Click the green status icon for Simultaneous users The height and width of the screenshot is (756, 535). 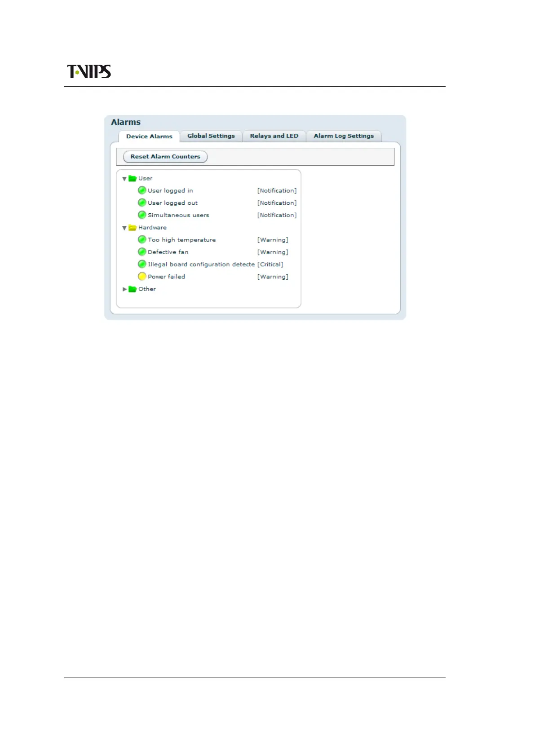coord(142,215)
